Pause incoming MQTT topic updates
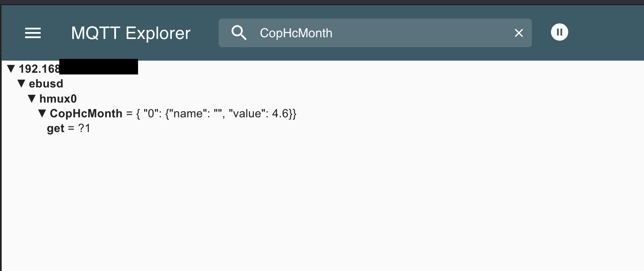This screenshot has height=271, width=644. pyautogui.click(x=559, y=32)
